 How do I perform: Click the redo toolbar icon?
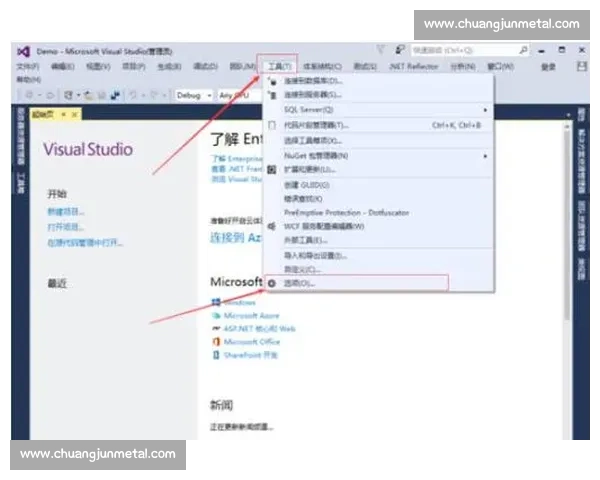154,95
